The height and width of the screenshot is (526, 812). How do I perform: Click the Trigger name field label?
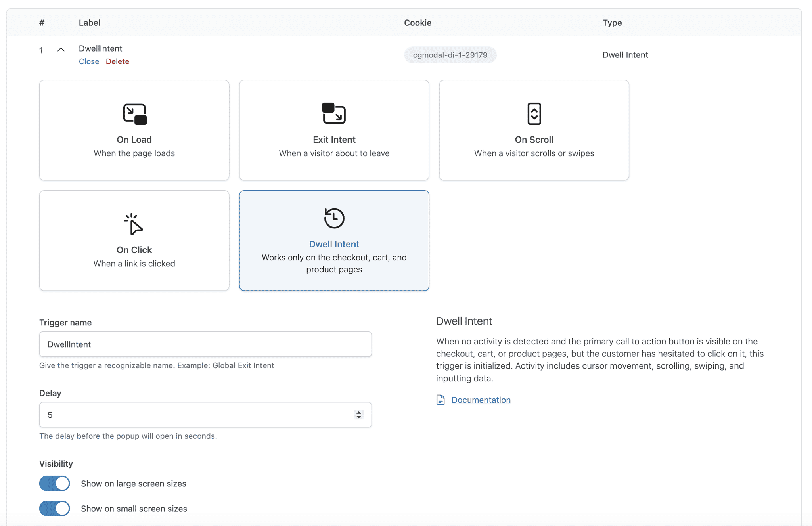[x=65, y=323]
